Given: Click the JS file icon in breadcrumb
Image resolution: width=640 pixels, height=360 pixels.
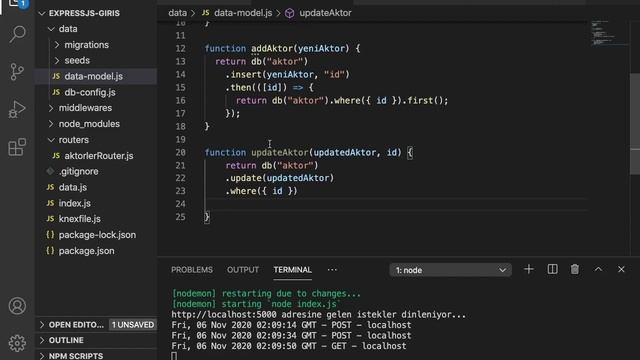Looking at the screenshot, I should [x=206, y=13].
